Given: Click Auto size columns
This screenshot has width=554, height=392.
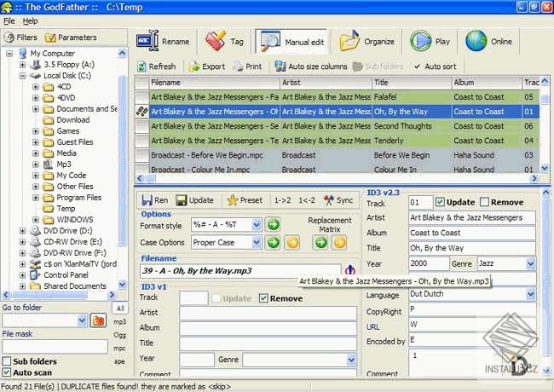Looking at the screenshot, I should [311, 66].
